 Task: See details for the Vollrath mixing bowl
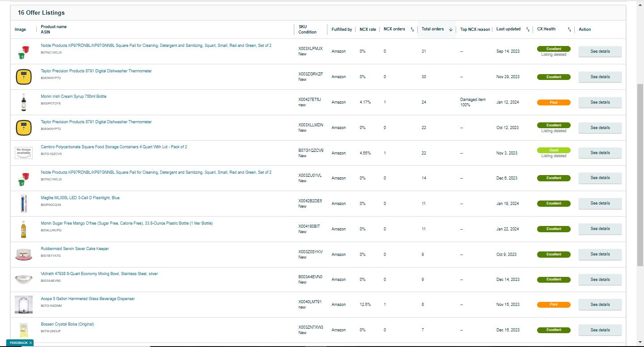[x=600, y=280]
